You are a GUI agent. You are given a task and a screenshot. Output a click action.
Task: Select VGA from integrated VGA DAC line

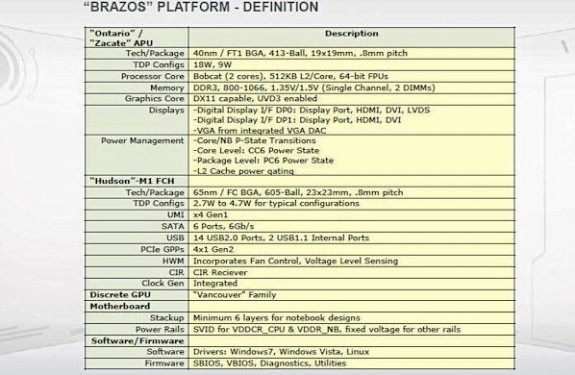pos(260,130)
